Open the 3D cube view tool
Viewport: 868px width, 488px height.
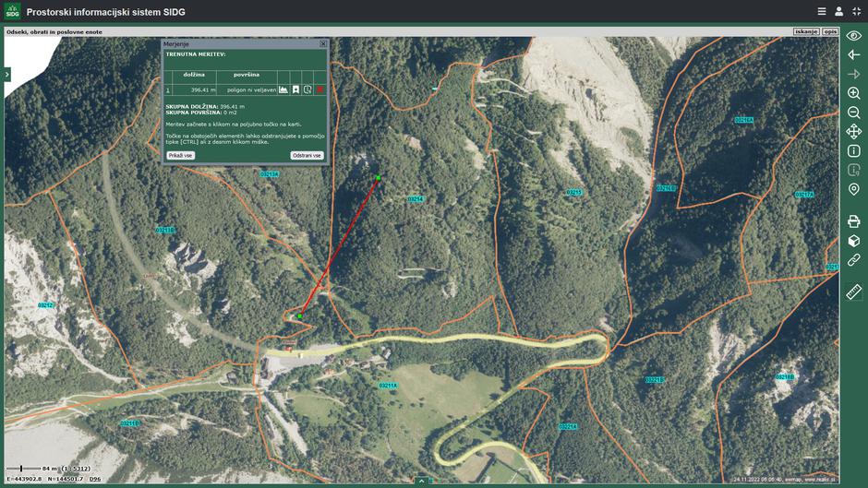(x=853, y=241)
